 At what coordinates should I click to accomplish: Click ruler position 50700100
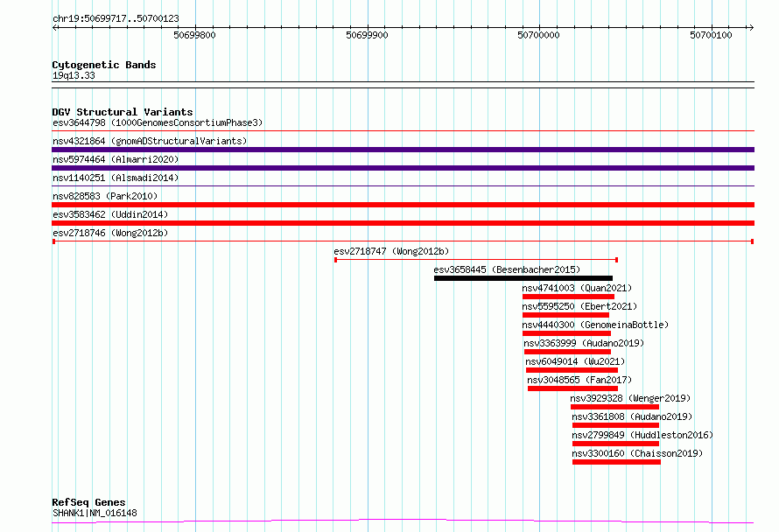point(711,35)
